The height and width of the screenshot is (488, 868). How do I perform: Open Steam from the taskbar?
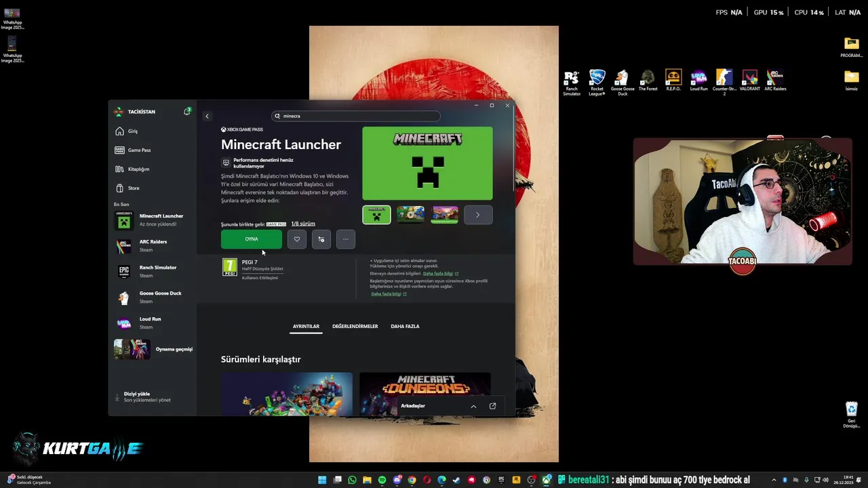[x=456, y=480]
